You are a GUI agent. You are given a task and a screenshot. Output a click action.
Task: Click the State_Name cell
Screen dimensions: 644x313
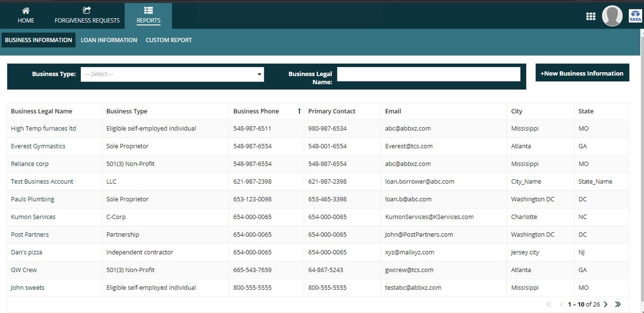point(595,182)
